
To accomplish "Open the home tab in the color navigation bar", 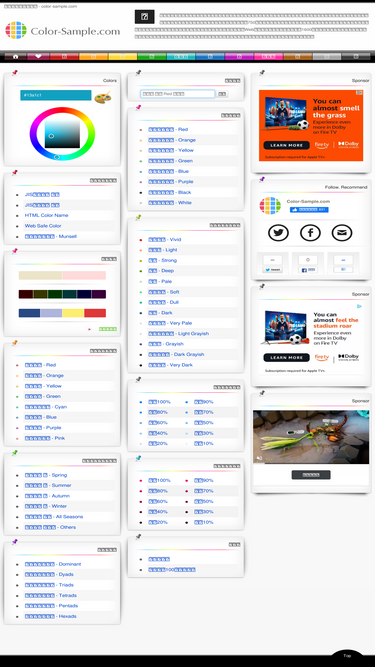I will tap(16, 56).
